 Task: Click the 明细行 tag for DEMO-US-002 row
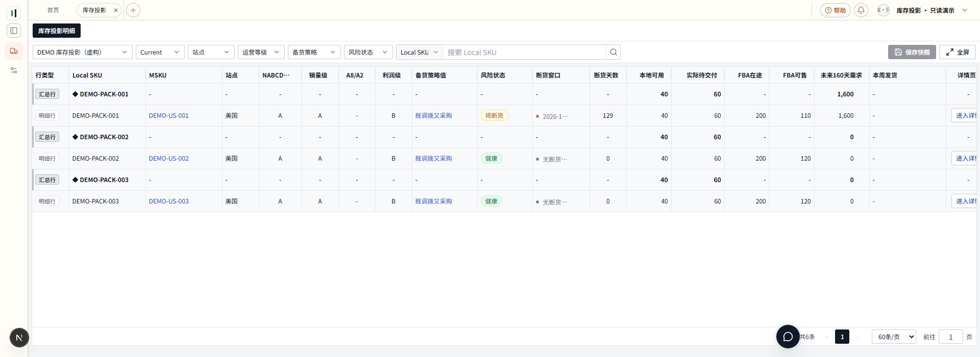pos(47,159)
